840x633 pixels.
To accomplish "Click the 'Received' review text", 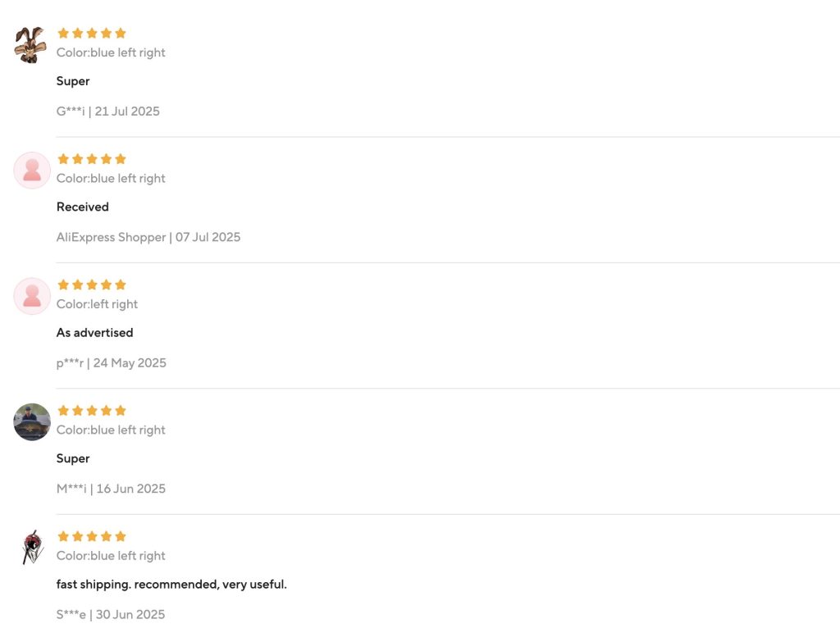I will point(82,207).
